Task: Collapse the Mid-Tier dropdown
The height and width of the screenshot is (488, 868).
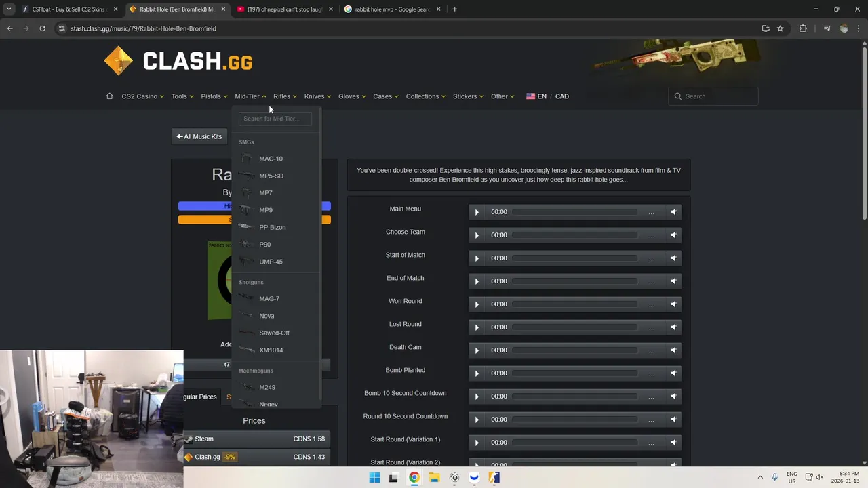Action: (250, 96)
